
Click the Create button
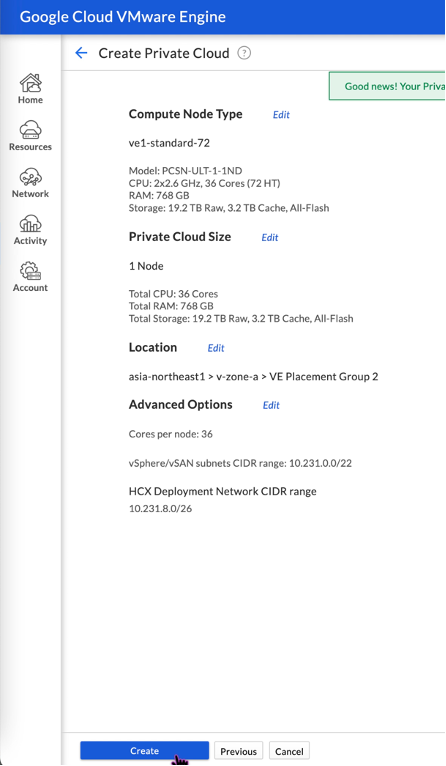tap(145, 751)
